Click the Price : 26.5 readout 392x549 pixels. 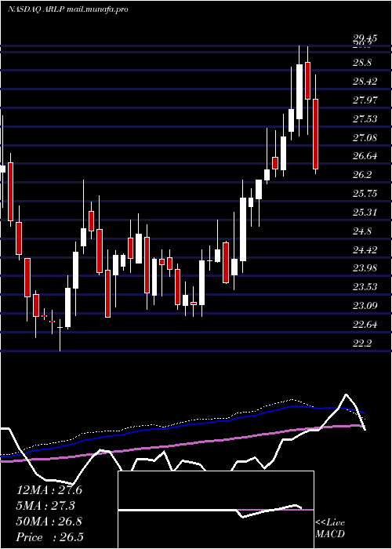click(50, 537)
